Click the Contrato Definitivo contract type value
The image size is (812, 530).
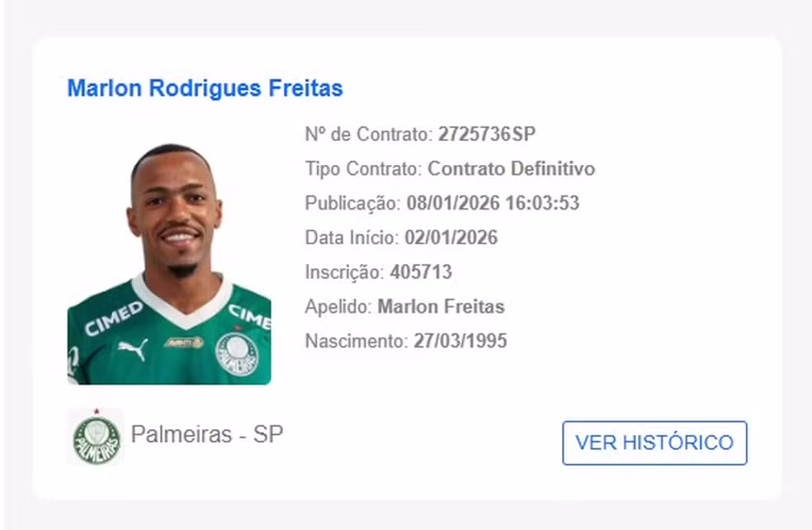pyautogui.click(x=511, y=168)
